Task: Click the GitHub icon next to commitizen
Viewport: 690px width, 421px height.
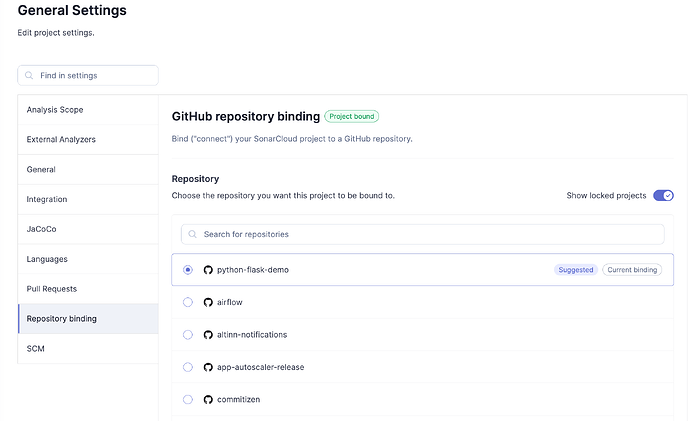Action: (x=208, y=399)
